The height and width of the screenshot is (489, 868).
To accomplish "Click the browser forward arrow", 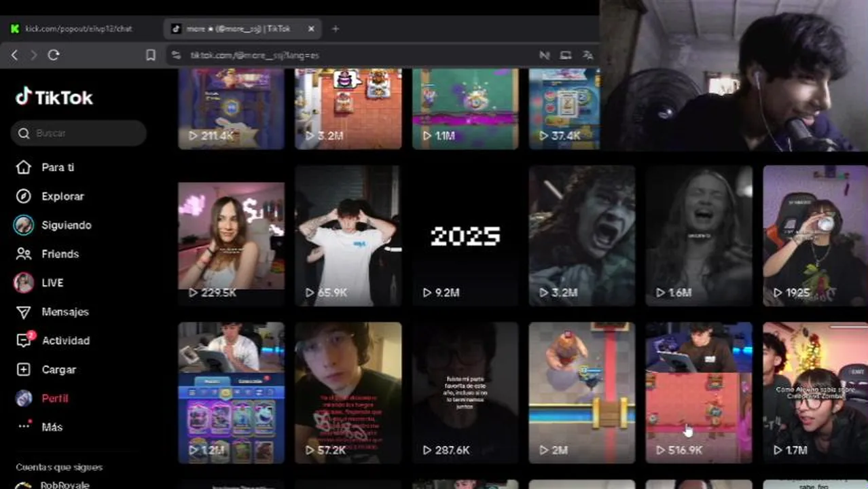I will 33,55.
